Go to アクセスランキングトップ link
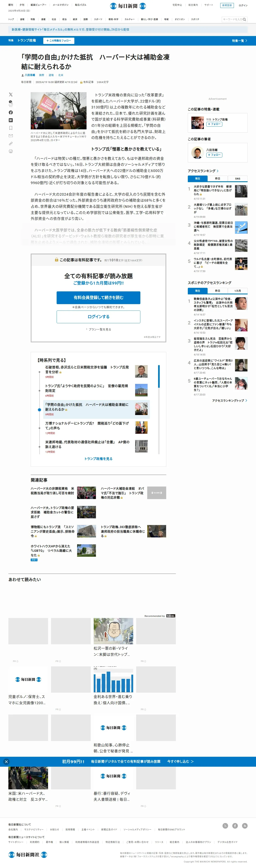The image size is (256, 868). pos(230,401)
